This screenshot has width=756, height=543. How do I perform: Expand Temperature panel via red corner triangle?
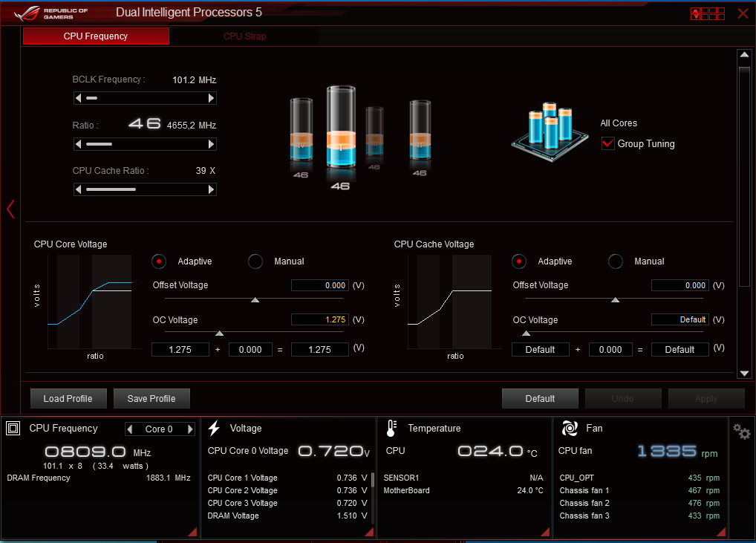(545, 532)
